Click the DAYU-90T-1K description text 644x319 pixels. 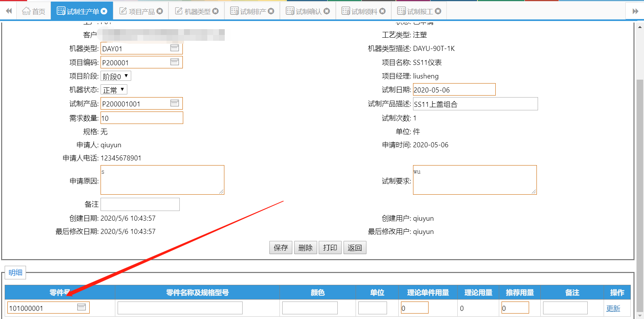click(x=434, y=49)
